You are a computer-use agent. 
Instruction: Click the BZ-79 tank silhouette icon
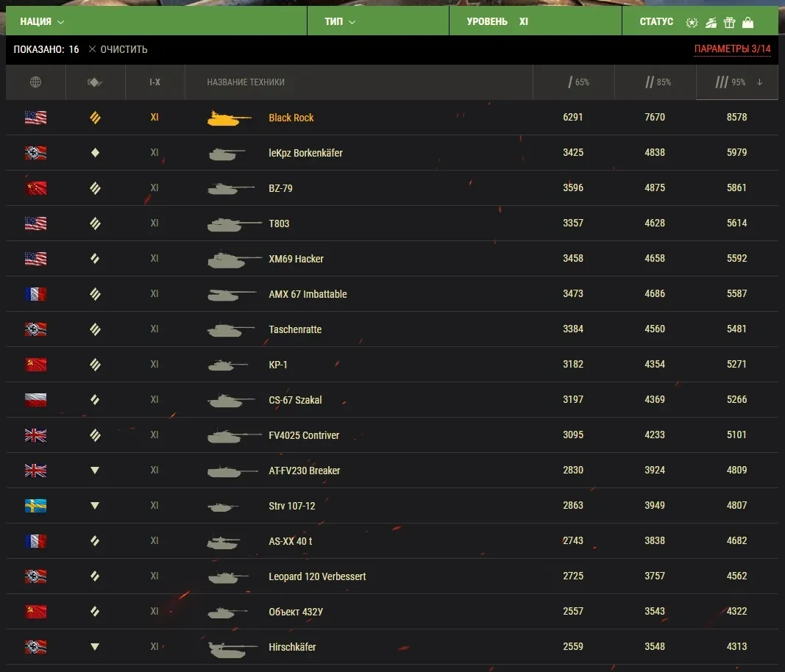click(231, 188)
